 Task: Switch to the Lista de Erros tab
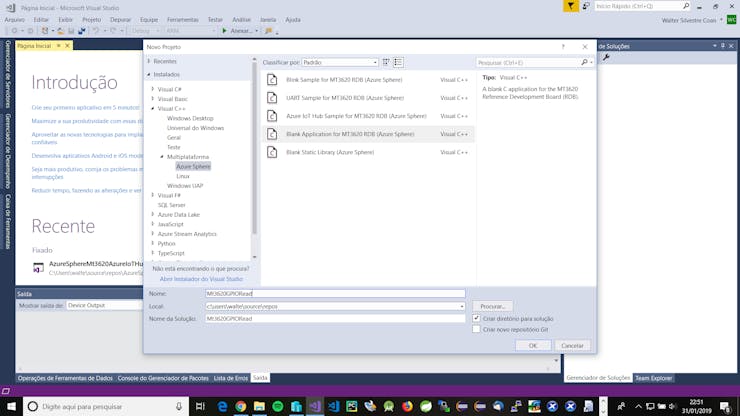231,378
